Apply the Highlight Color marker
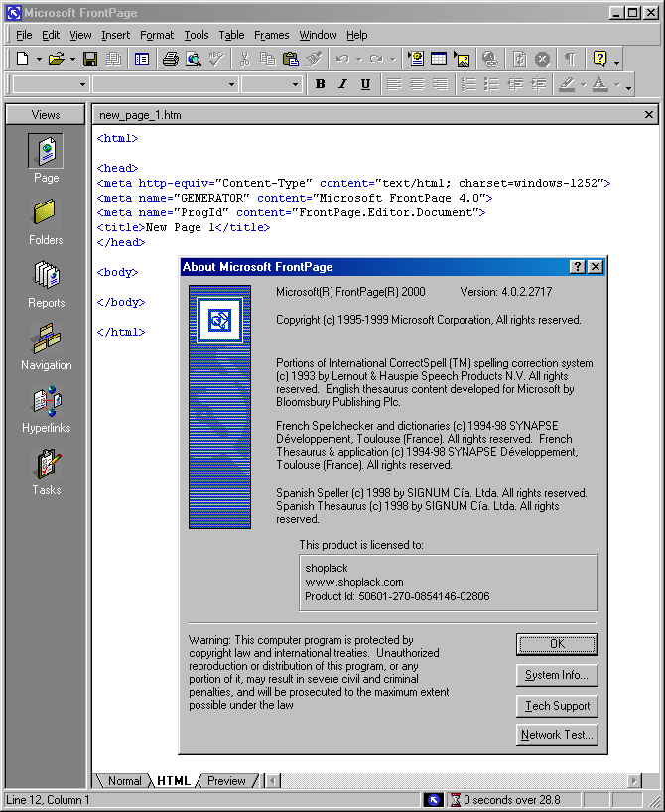Screen dimensions: 665x812 pyautogui.click(x=567, y=84)
